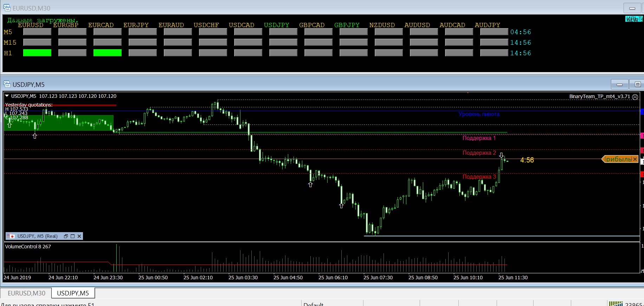Click the blue 'Уровень пивота' label
644x306 pixels.
tap(479, 114)
